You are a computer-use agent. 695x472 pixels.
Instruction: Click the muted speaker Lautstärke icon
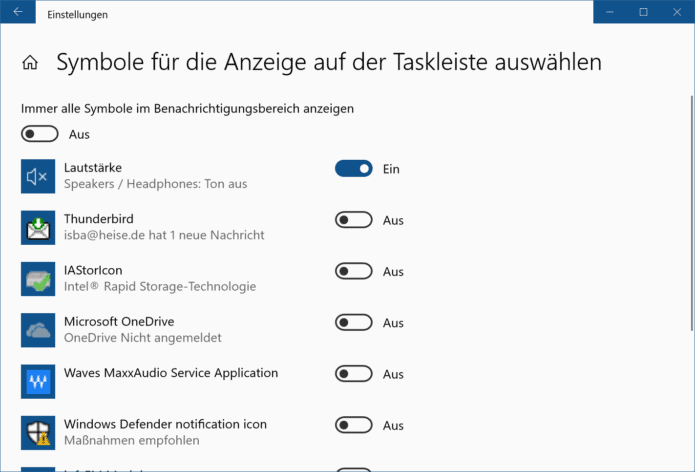point(38,177)
